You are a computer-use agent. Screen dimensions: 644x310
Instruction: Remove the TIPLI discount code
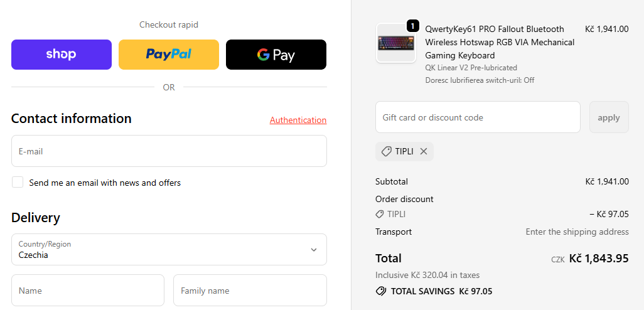coord(424,151)
